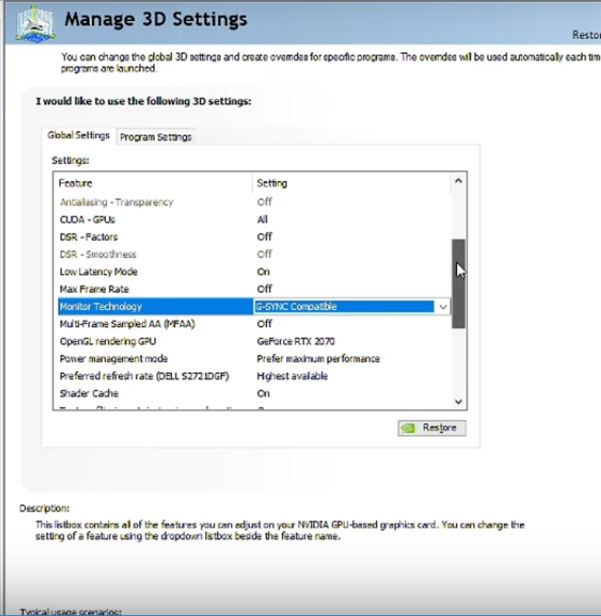
Task: Select the Low Latency Mode row
Action: [254, 272]
